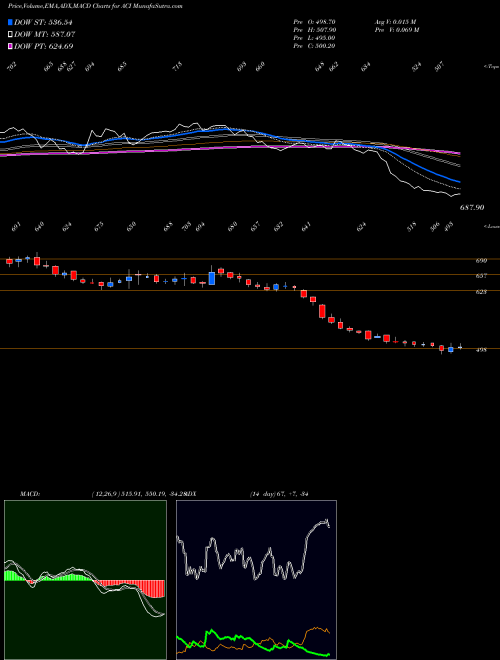Select the 'DOW MT: 587.07' legend text
This screenshot has width=500, height=660.
pos(45,34)
